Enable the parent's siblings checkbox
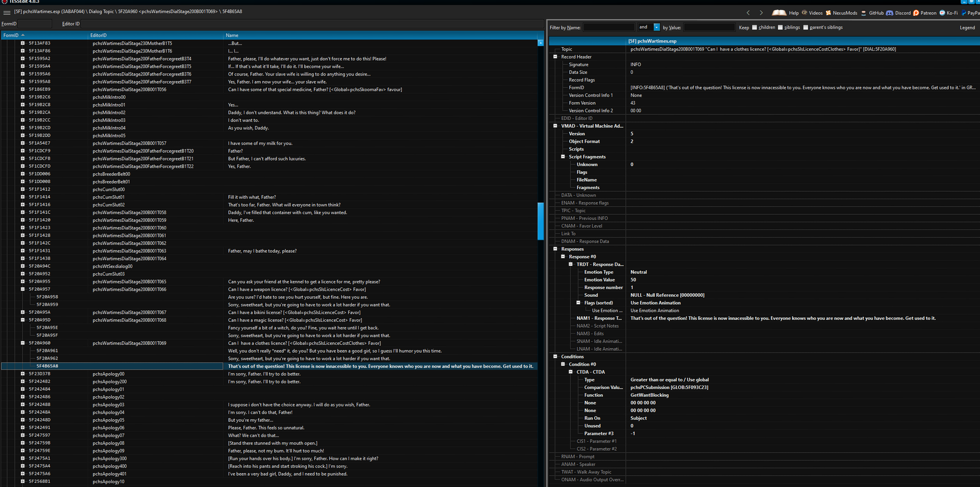 point(805,28)
